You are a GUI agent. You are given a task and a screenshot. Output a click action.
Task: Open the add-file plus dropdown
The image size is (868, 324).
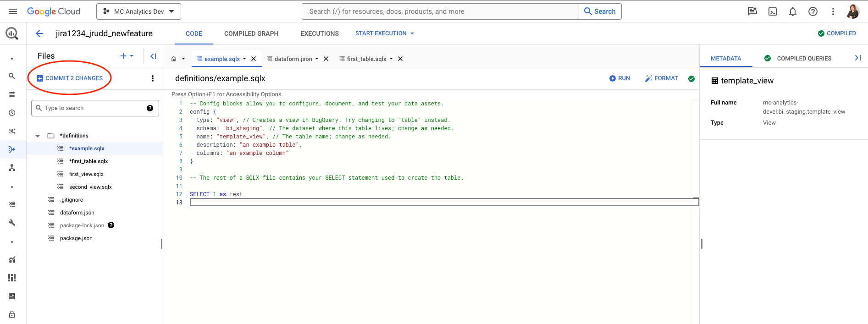[x=127, y=56]
